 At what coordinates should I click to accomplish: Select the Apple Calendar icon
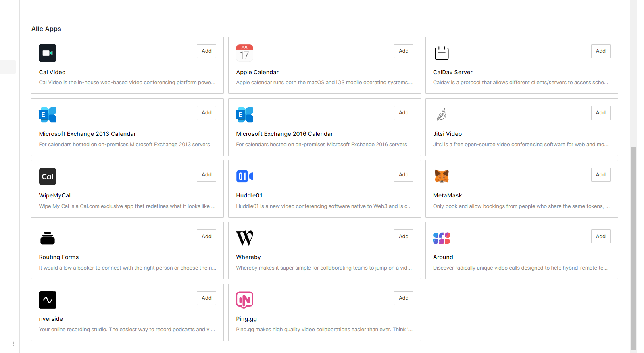[245, 53]
